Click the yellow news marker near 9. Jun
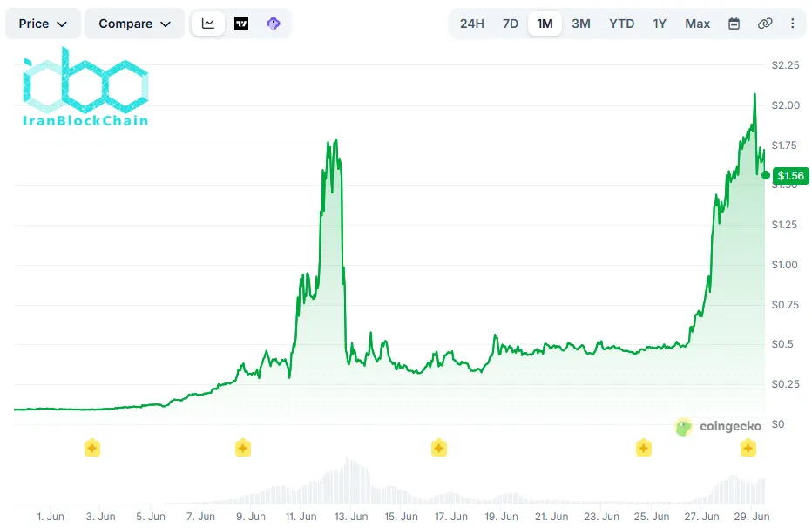This screenshot has width=812, height=528. (x=243, y=448)
